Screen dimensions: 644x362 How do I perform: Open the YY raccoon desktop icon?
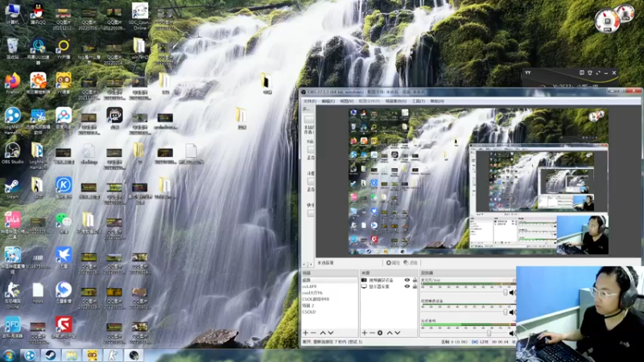64,84
